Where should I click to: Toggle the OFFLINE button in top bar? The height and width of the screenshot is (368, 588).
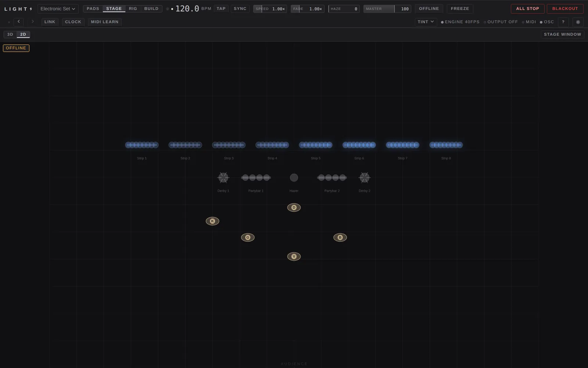(429, 8)
